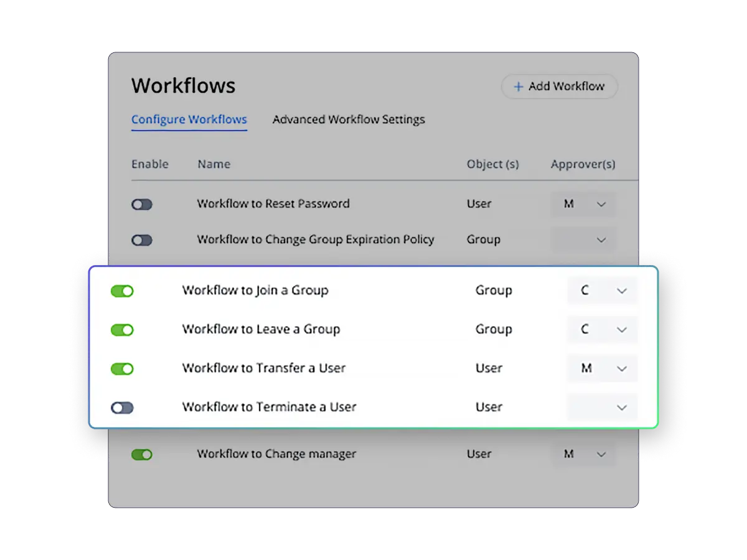Screen dimensions: 747x560
Task: Disable the Workflow to Join a Group toggle
Action: [122, 291]
